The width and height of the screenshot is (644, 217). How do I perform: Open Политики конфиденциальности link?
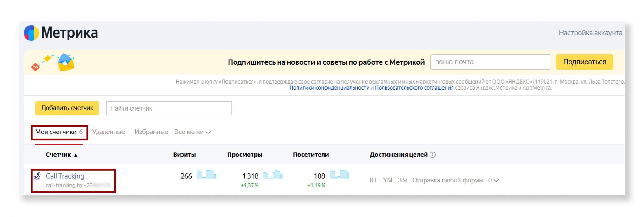[x=329, y=88]
